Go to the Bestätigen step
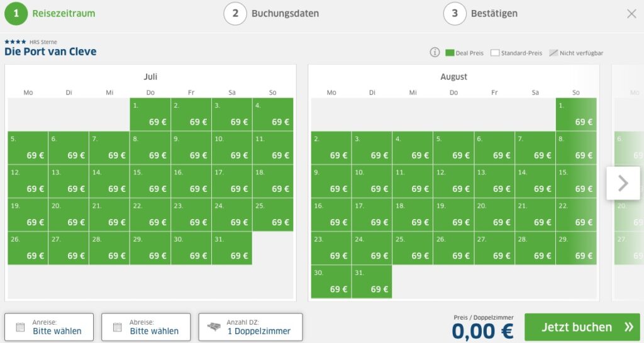 click(494, 14)
